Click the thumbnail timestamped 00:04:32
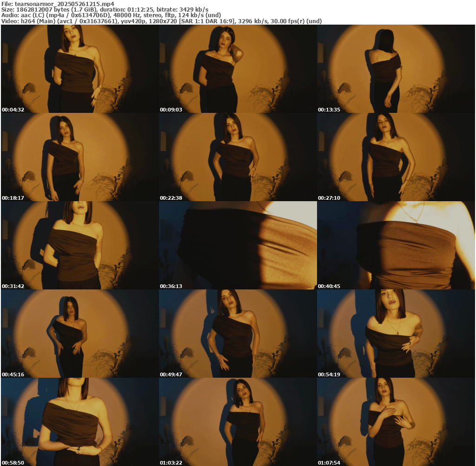 click(x=80, y=69)
